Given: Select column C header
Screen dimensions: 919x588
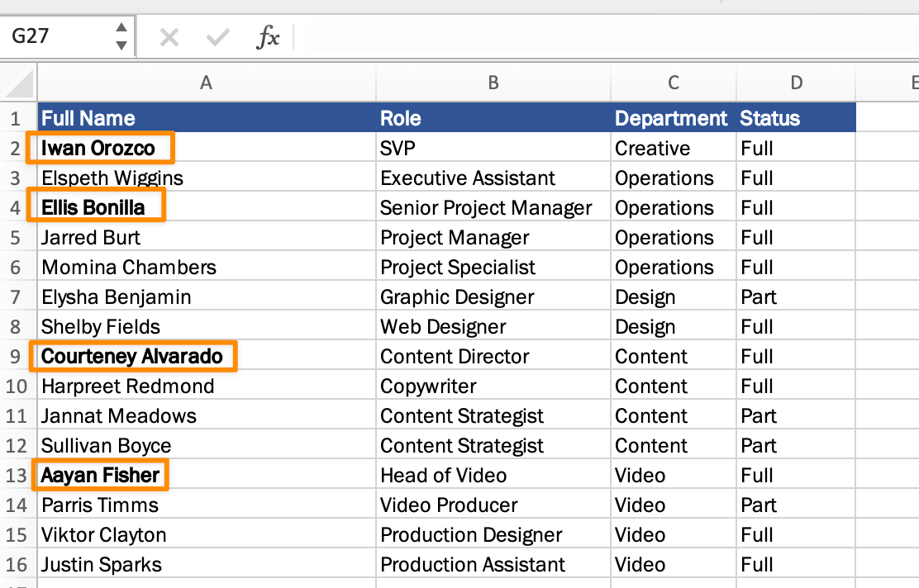Looking at the screenshot, I should tap(674, 83).
